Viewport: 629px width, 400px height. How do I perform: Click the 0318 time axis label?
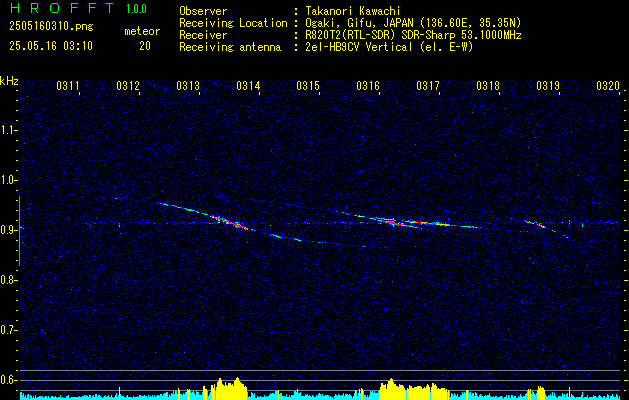pos(488,85)
